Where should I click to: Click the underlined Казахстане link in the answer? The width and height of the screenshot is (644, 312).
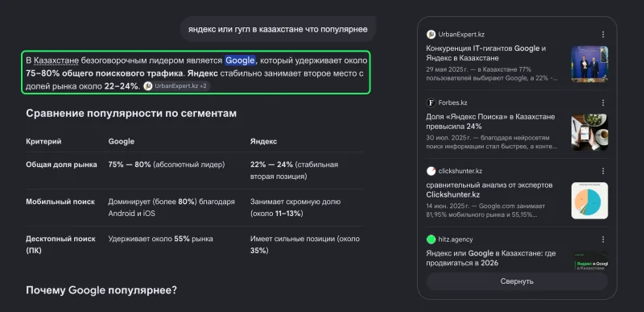(56, 60)
